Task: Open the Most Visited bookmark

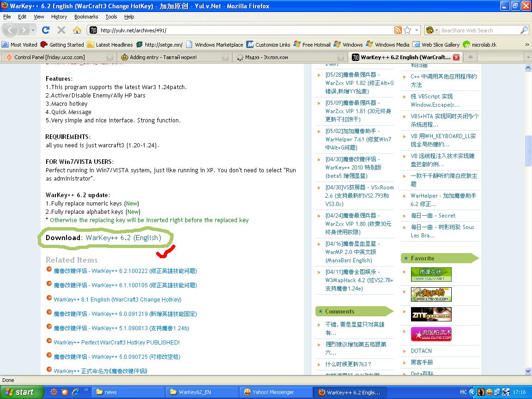Action: 20,44
